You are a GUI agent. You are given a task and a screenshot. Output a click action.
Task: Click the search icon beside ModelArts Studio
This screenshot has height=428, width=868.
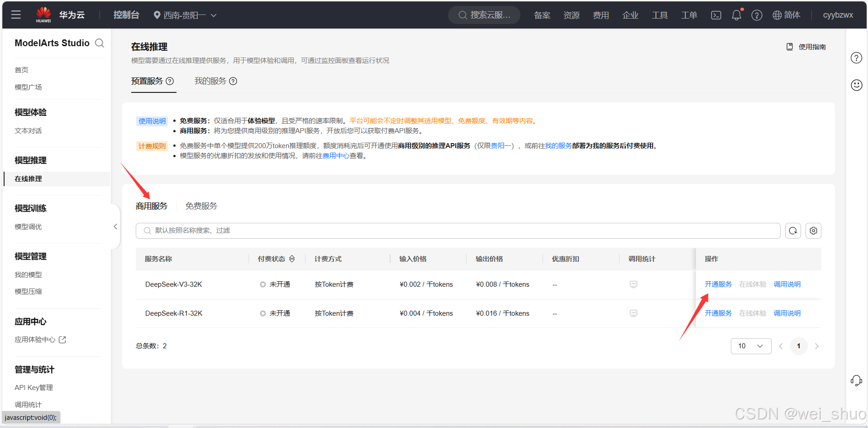(100, 43)
